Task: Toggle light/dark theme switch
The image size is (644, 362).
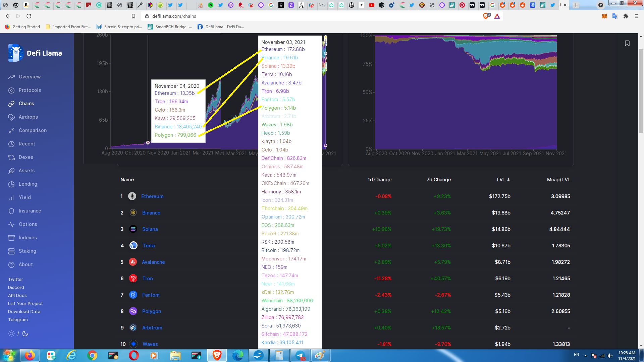Action: coord(18,334)
